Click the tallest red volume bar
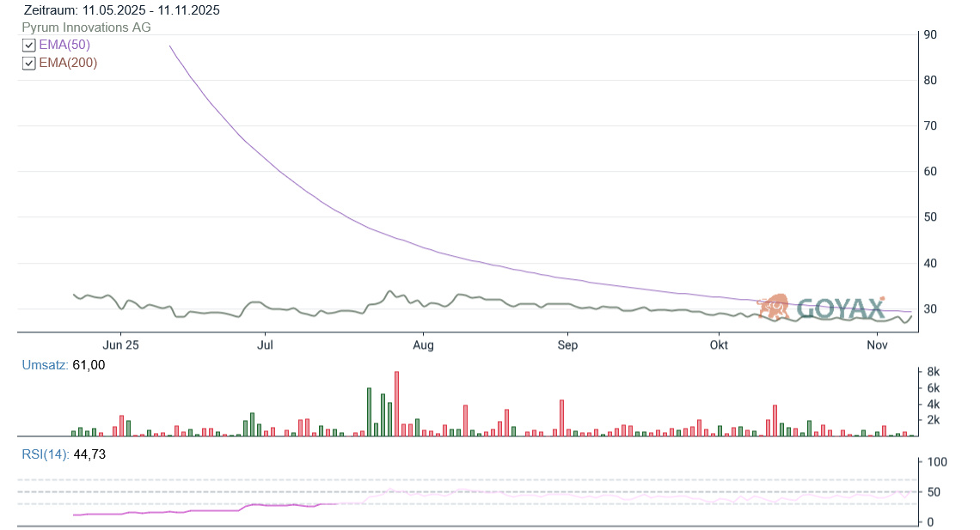This screenshot has width=980, height=530. coord(396,404)
